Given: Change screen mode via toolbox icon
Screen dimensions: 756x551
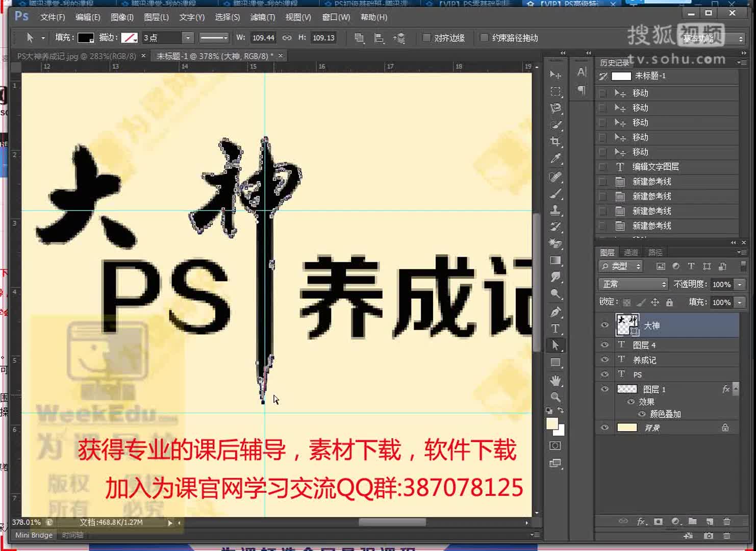Looking at the screenshot, I should (556, 463).
